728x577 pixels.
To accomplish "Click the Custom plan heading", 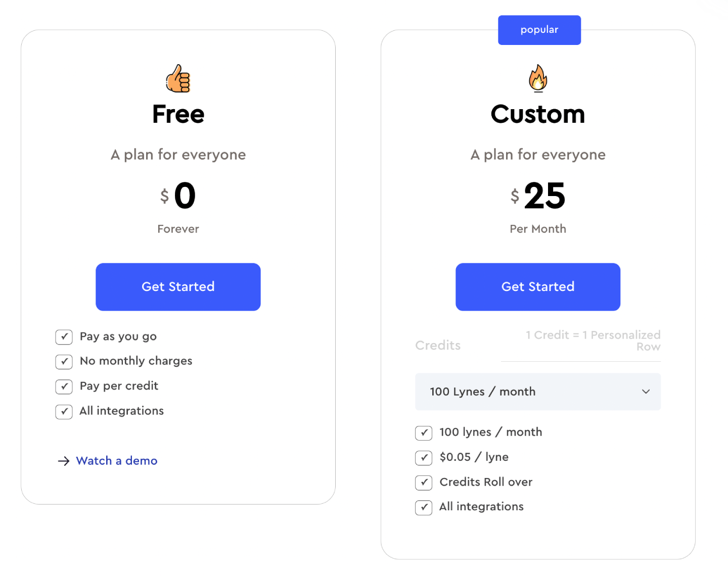I will [x=538, y=114].
